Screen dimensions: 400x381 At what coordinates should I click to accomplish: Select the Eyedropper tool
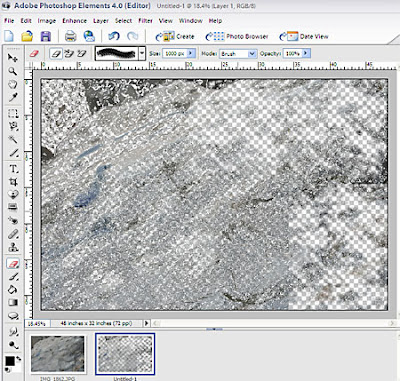pyautogui.click(x=13, y=97)
